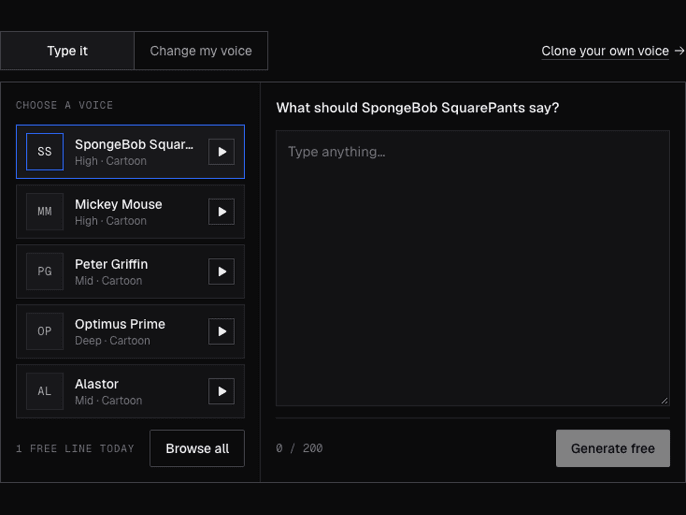The width and height of the screenshot is (686, 515).
Task: Click High · Cartoon under SpongeBob
Action: click(111, 161)
